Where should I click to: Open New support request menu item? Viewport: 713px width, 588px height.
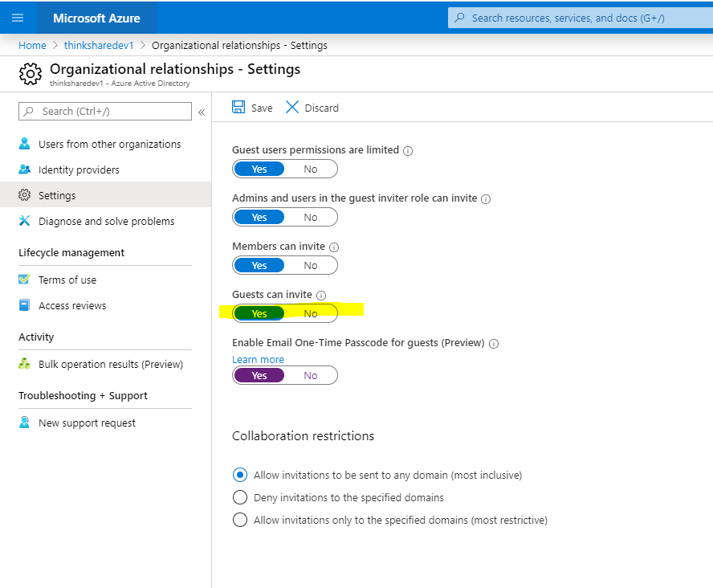coord(87,423)
